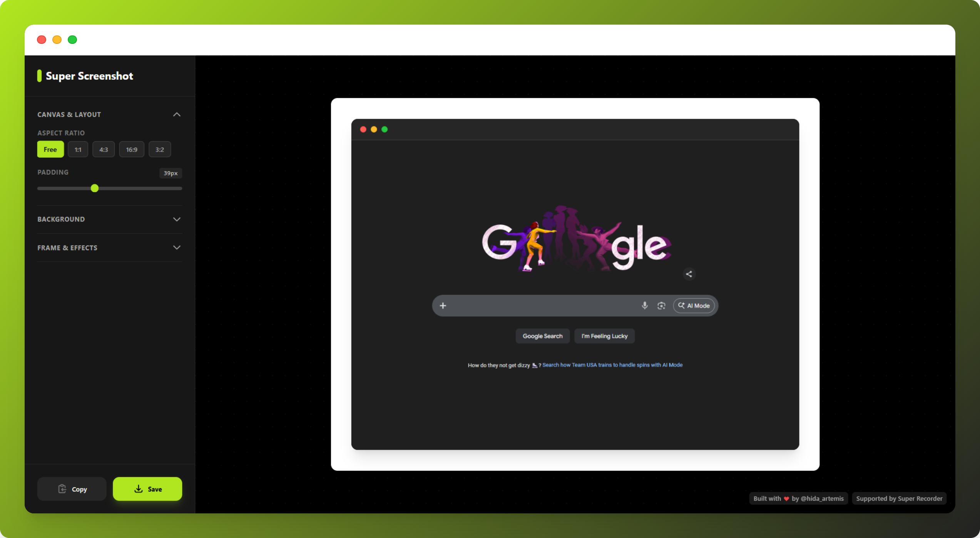Click the download icon on the Save button
The height and width of the screenshot is (538, 980).
(x=138, y=489)
